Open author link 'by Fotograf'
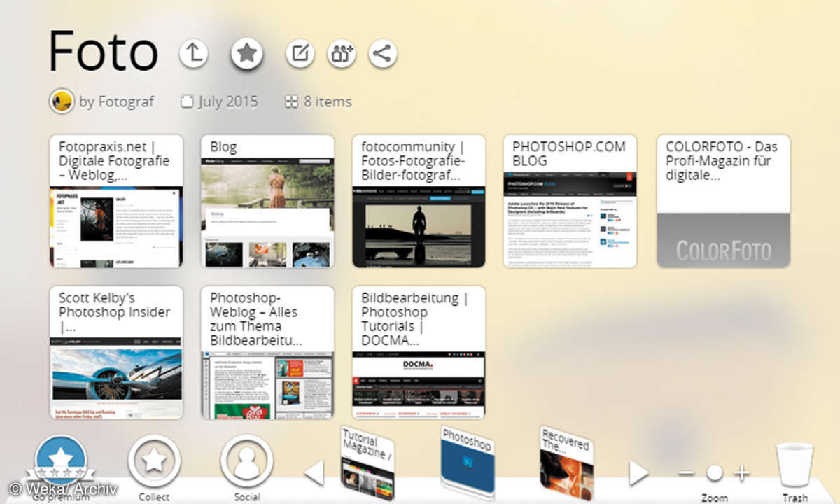Screen dimensions: 840x504 (x=117, y=101)
